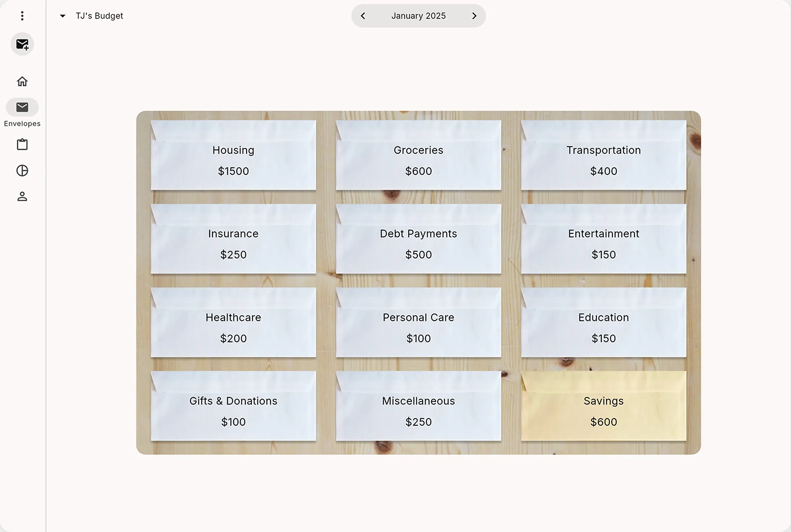Toggle the Education envelope
This screenshot has width=791, height=532.
(x=603, y=327)
